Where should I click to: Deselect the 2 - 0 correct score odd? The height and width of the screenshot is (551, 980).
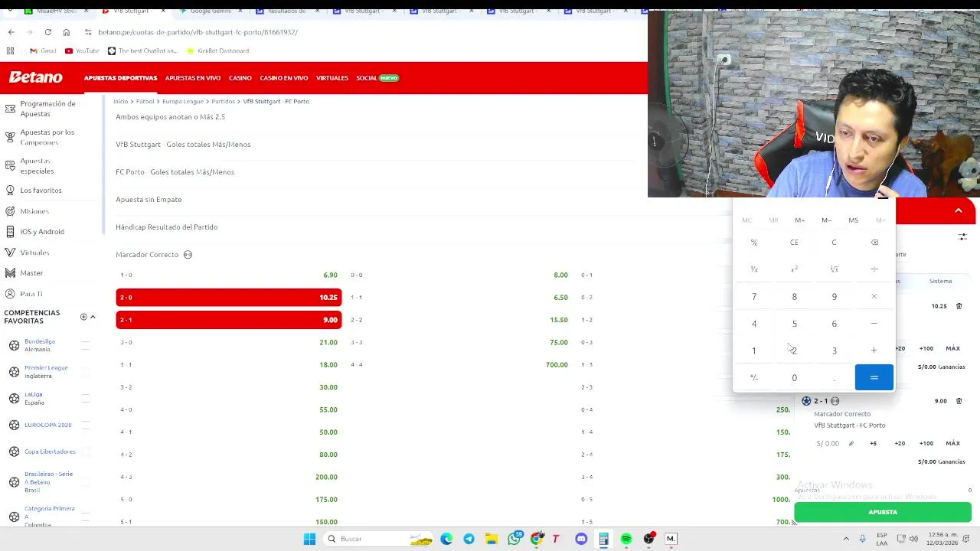point(229,297)
